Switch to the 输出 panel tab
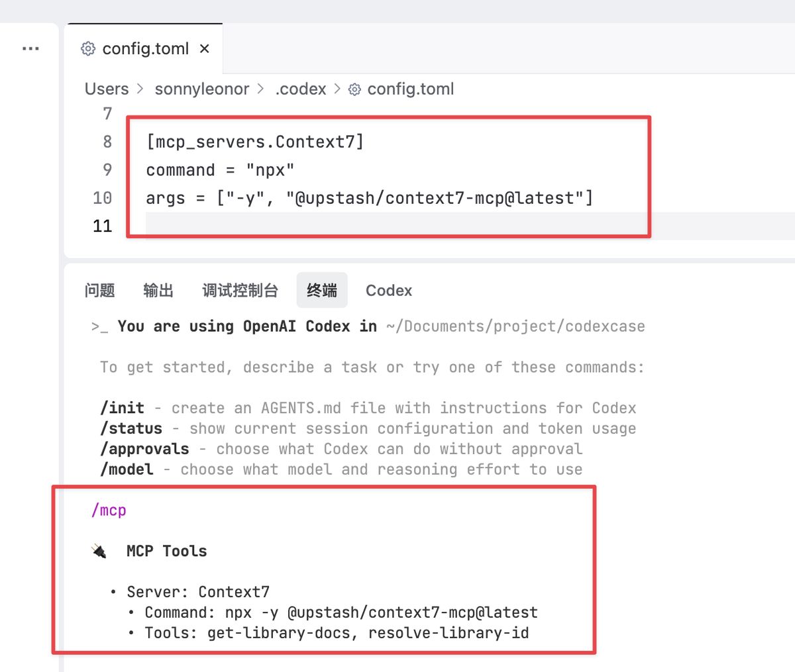Screen dimensions: 795x672 158,291
